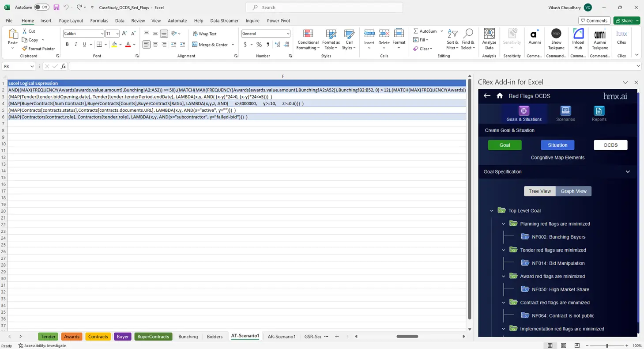Image resolution: width=644 pixels, height=349 pixels.
Task: Open Format as Table gallery
Action: [x=331, y=40]
